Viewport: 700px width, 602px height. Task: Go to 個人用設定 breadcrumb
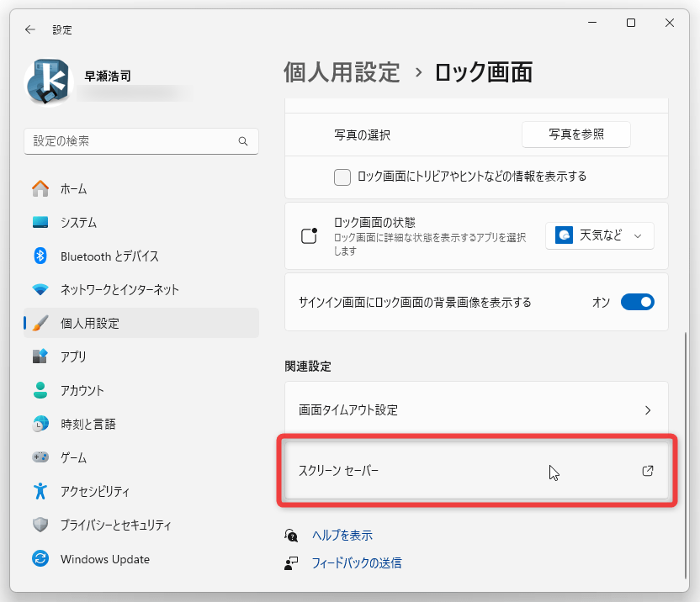tap(342, 72)
